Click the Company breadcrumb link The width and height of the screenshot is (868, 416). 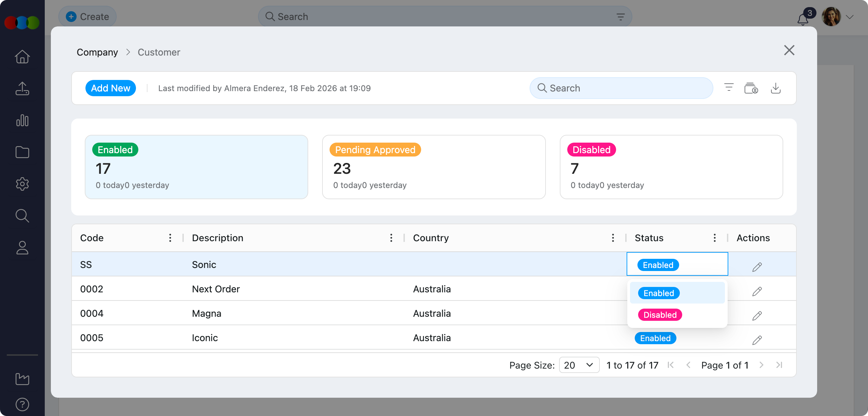97,52
